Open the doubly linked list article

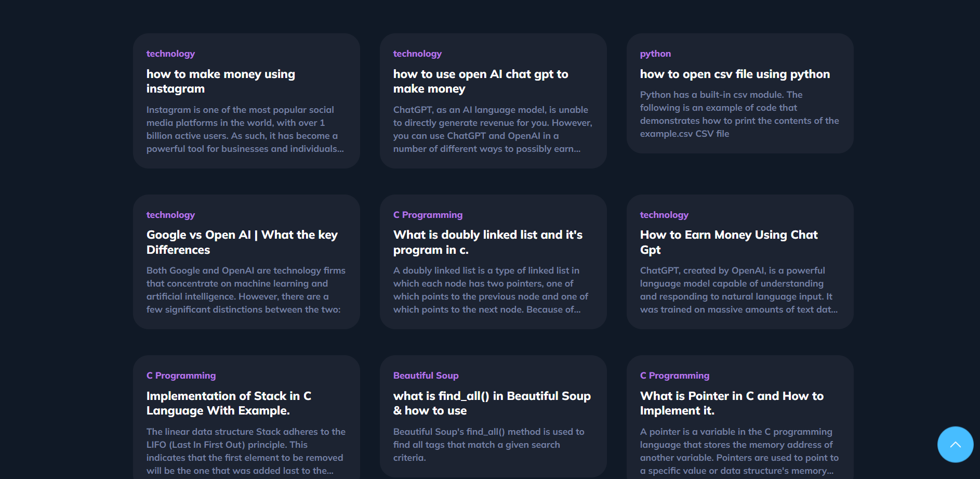pyautogui.click(x=488, y=242)
